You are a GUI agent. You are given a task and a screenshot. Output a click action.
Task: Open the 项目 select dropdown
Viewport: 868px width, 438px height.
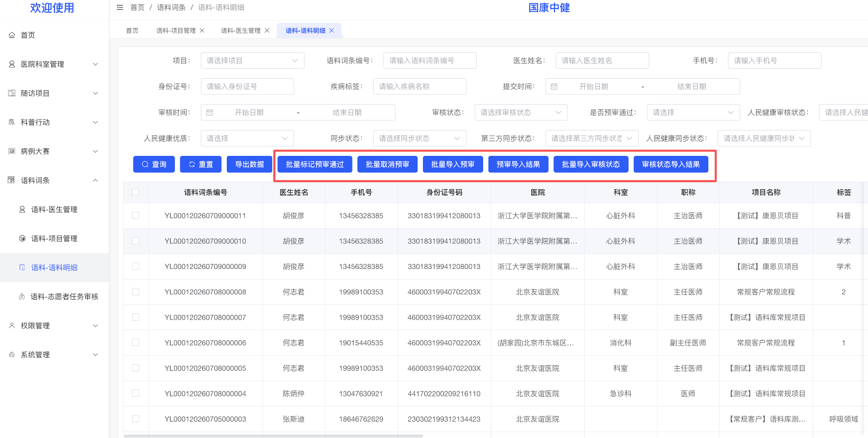click(252, 60)
